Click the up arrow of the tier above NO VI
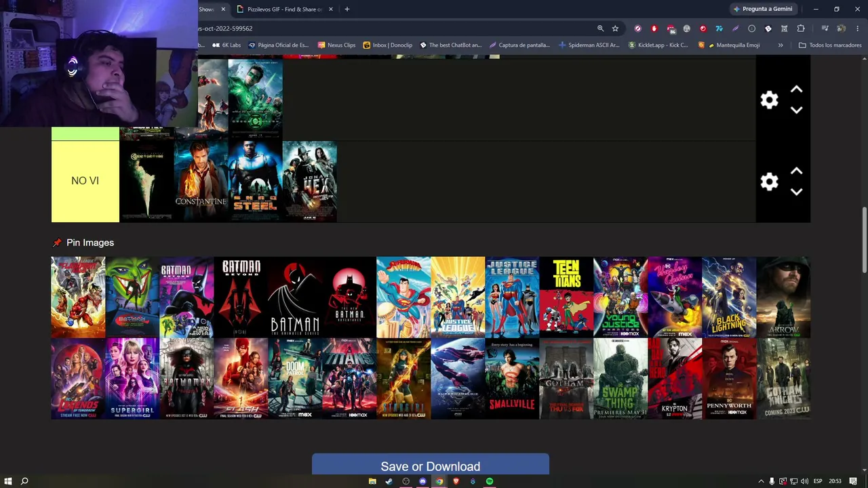The image size is (868, 488). point(797,89)
